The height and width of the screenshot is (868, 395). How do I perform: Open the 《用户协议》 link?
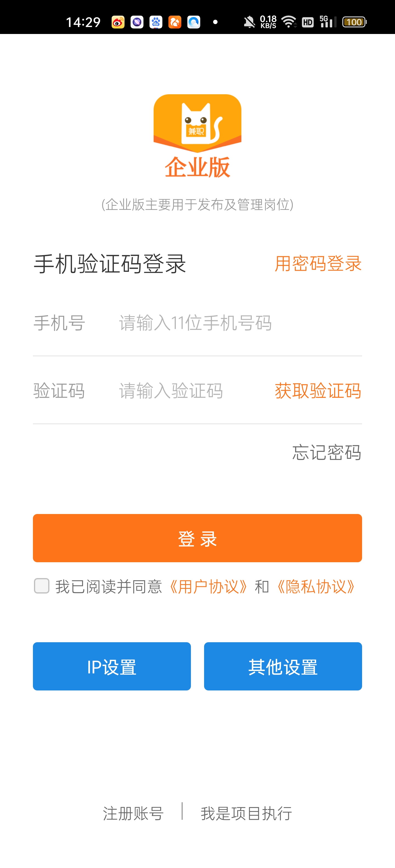pos(209,587)
